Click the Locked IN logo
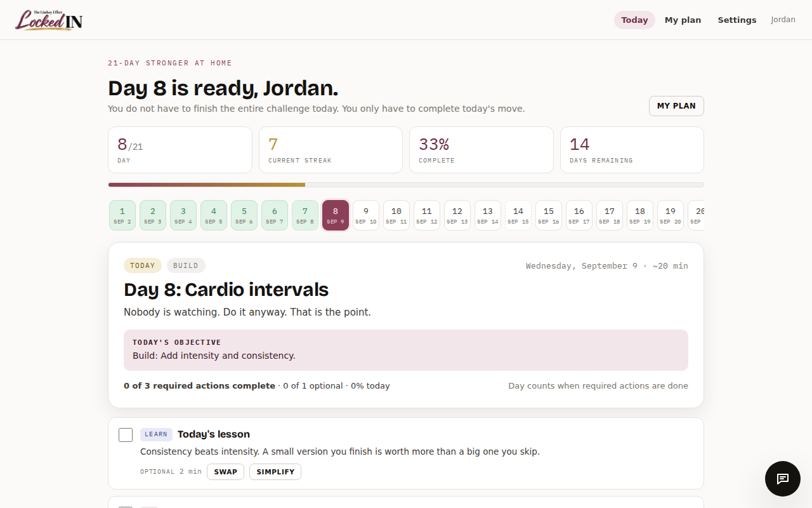 point(49,20)
